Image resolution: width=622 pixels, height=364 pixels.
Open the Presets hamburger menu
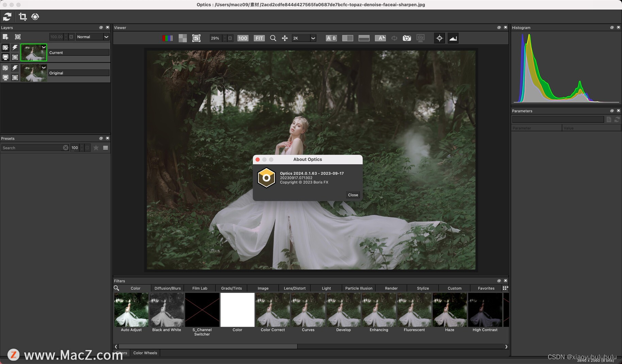pos(105,148)
